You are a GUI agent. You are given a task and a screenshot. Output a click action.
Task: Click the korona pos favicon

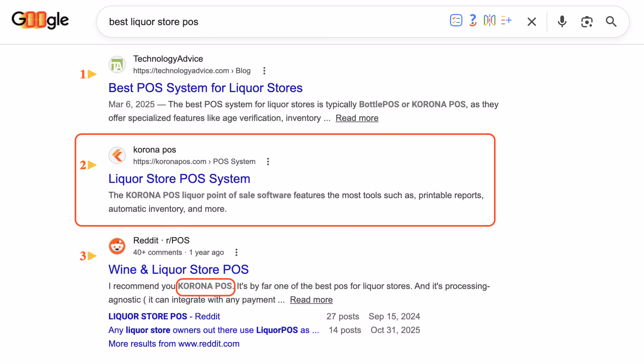(117, 155)
